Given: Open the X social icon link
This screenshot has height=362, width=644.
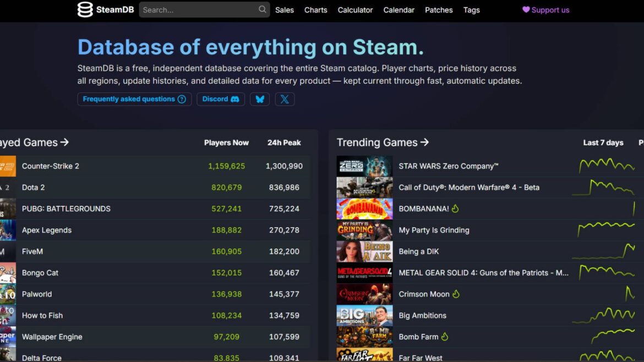Looking at the screenshot, I should click(285, 99).
